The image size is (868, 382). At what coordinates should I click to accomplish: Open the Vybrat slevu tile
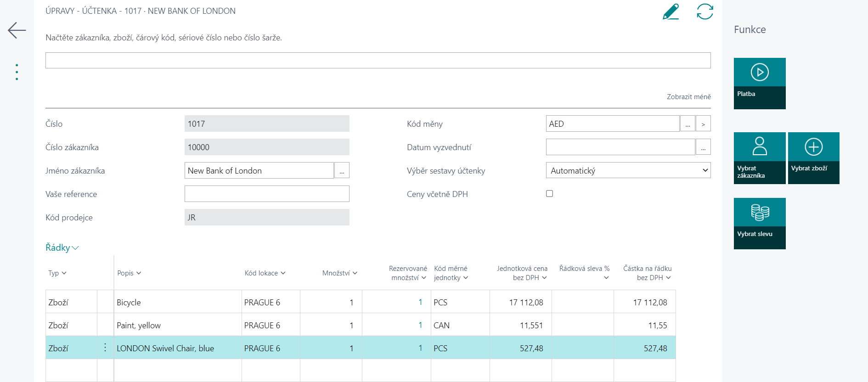click(x=759, y=223)
